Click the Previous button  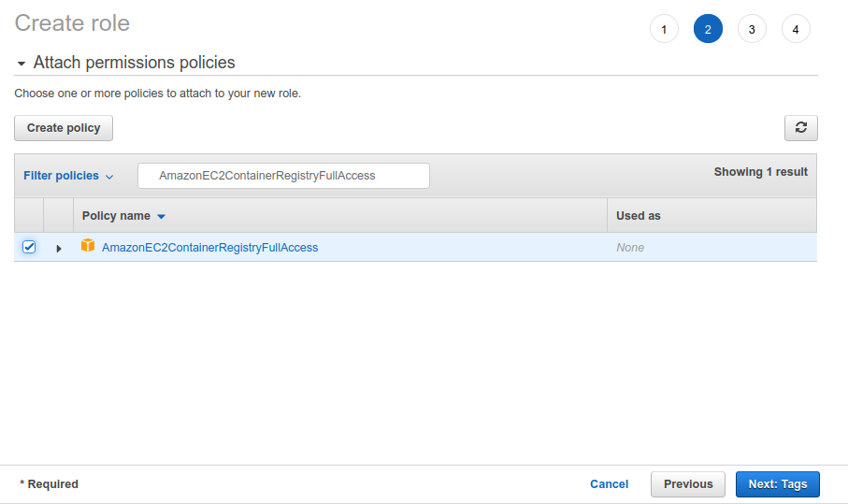coord(688,484)
